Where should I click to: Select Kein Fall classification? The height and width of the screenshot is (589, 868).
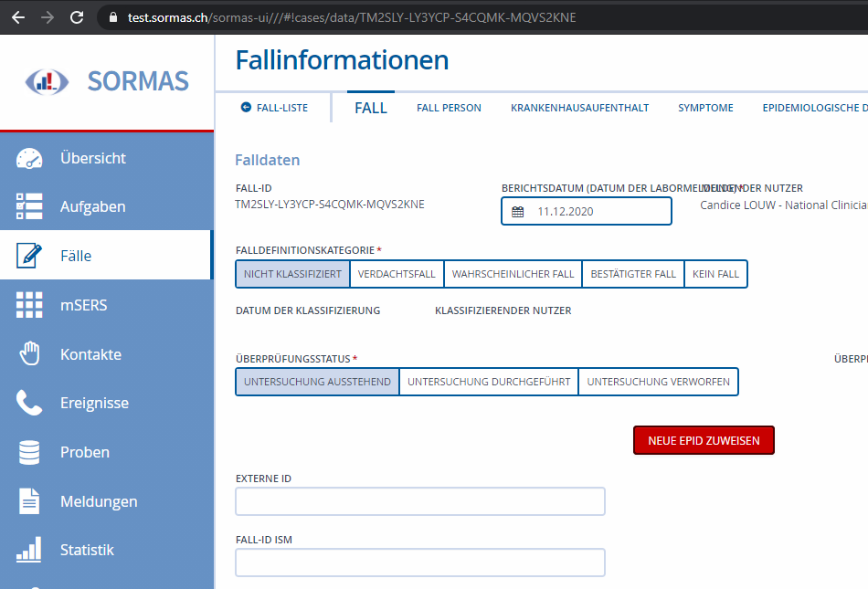(x=715, y=274)
